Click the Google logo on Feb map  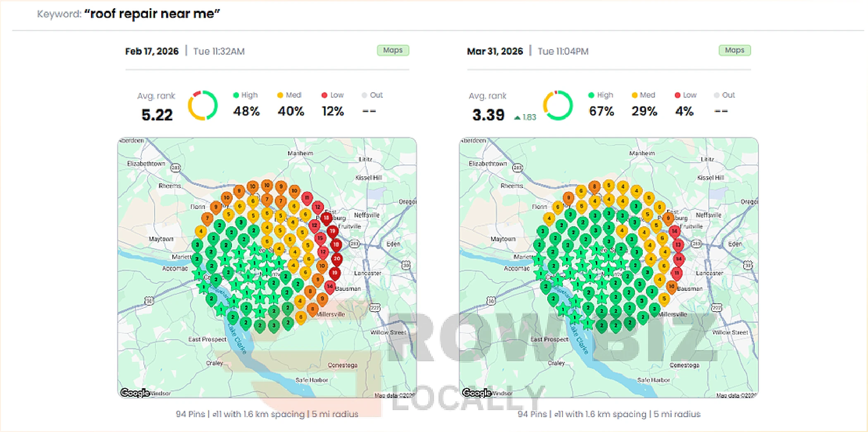pyautogui.click(x=135, y=392)
